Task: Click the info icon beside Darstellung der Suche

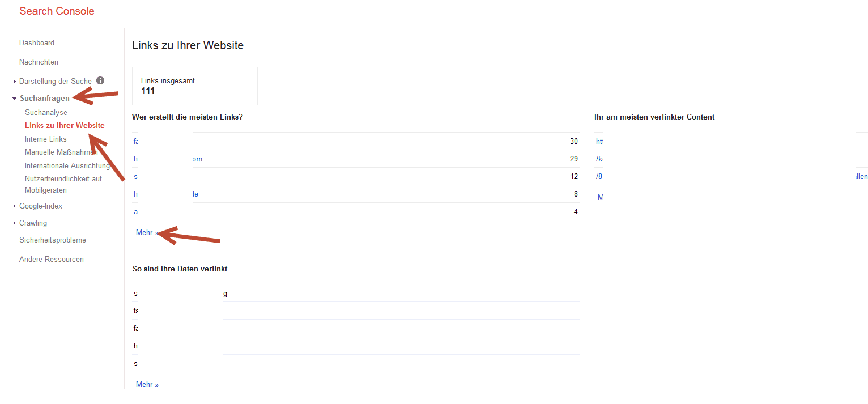Action: (100, 80)
